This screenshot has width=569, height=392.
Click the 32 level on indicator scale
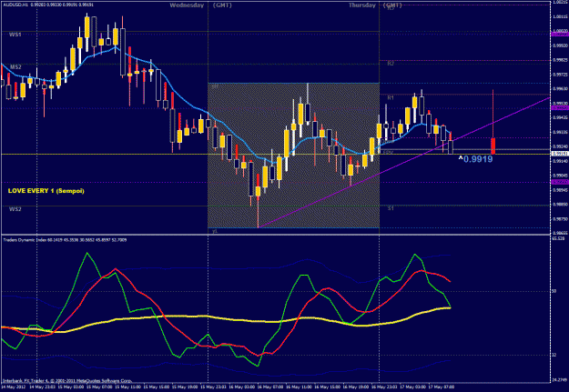click(554, 355)
